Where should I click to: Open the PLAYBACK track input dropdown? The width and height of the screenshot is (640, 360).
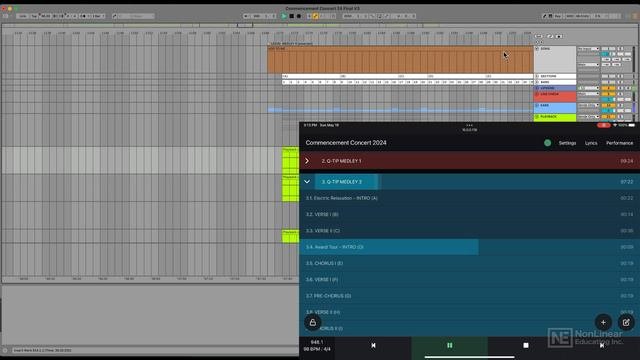click(588, 117)
